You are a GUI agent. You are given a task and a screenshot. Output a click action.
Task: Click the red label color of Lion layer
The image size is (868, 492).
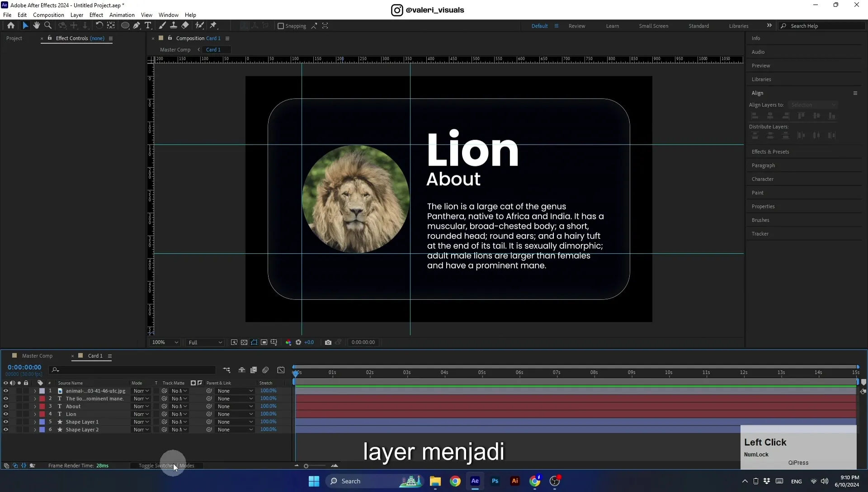42,414
